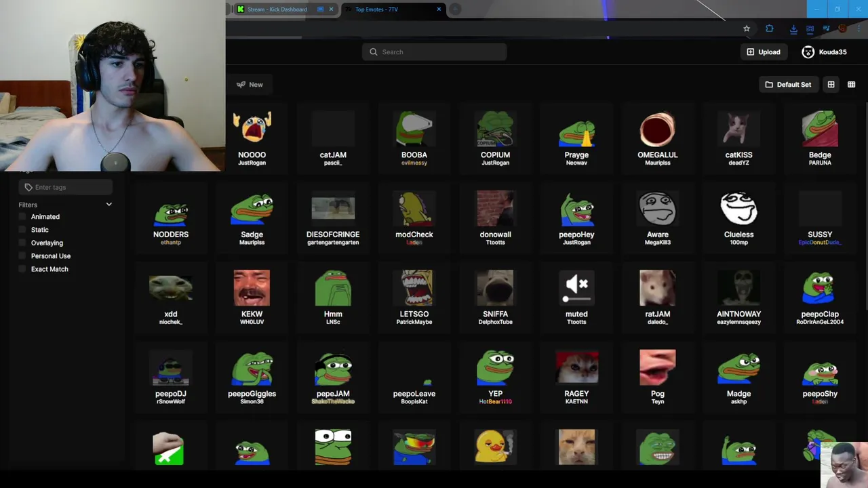This screenshot has width=868, height=488.
Task: Open the PatrickMaybe author under LETSGO
Action: click(x=414, y=322)
